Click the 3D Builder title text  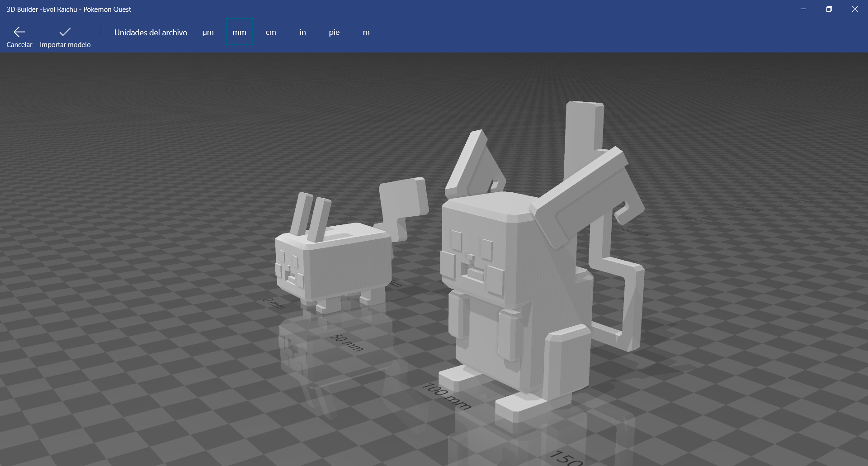point(68,9)
